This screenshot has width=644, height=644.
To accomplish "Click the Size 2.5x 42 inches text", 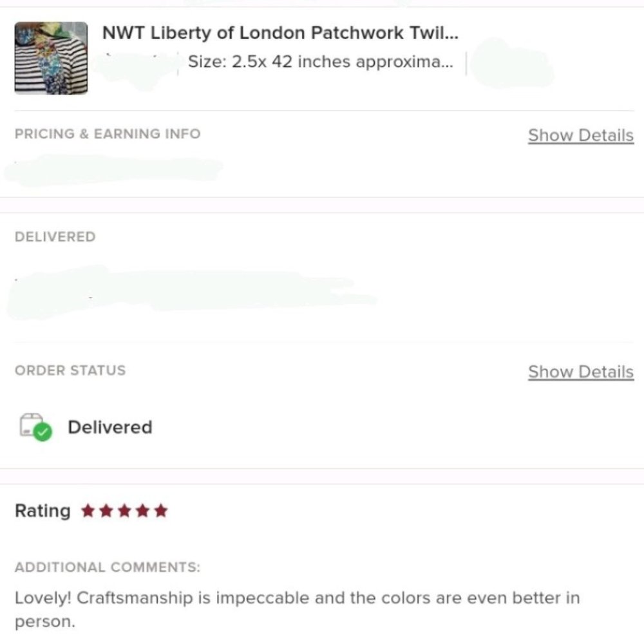I will (x=320, y=62).
